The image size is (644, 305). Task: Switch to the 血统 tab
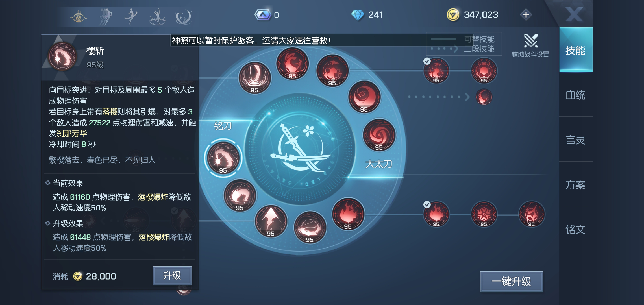[575, 95]
